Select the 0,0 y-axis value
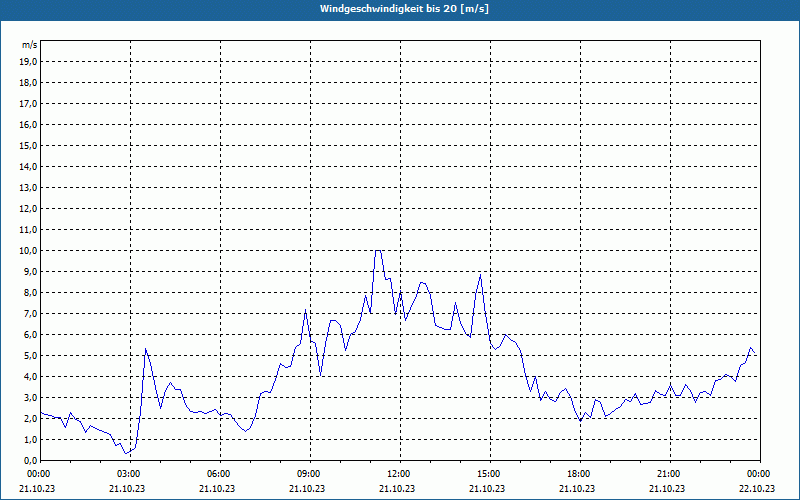 [x=30, y=460]
